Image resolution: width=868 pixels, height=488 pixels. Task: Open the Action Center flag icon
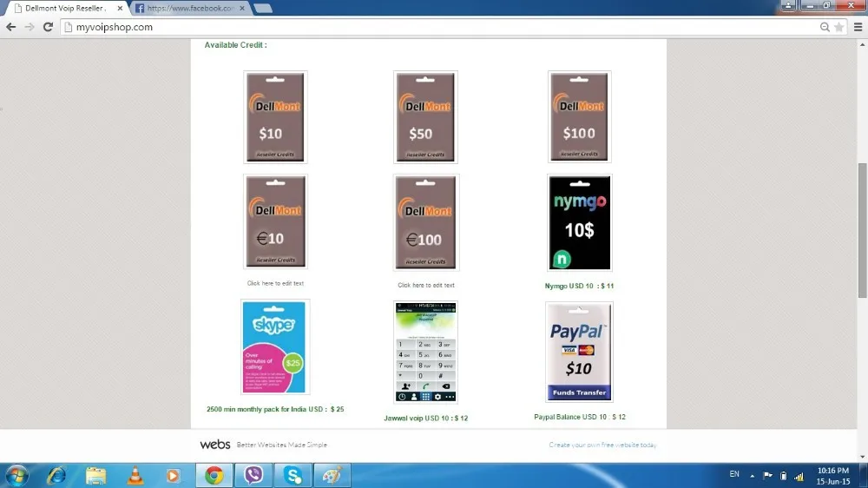(x=768, y=475)
